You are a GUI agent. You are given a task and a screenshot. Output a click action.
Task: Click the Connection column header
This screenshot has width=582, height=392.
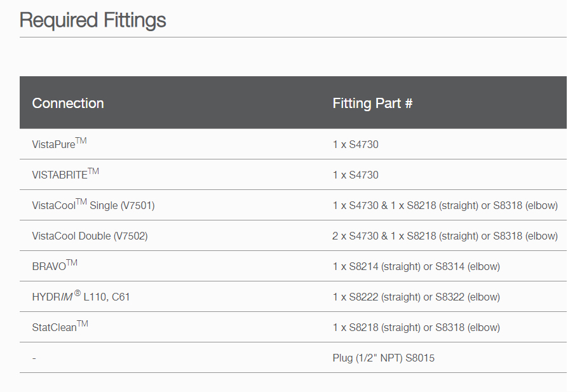[x=68, y=103]
